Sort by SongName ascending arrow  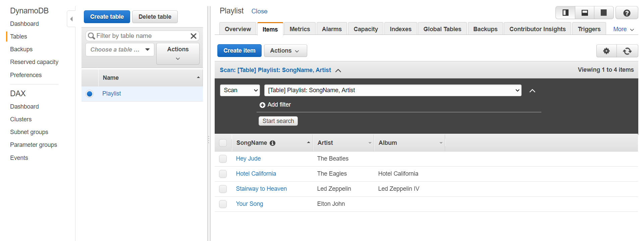click(x=308, y=142)
